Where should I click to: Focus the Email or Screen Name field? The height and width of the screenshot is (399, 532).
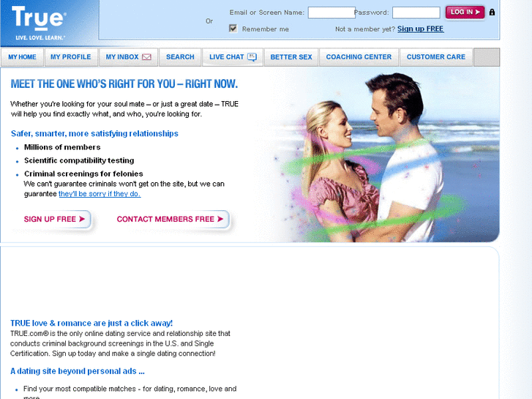click(x=331, y=12)
